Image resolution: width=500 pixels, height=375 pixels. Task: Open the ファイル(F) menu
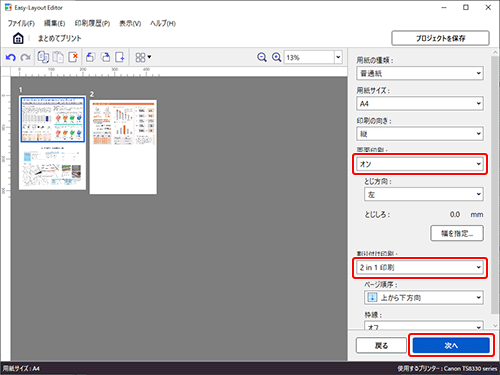point(21,23)
